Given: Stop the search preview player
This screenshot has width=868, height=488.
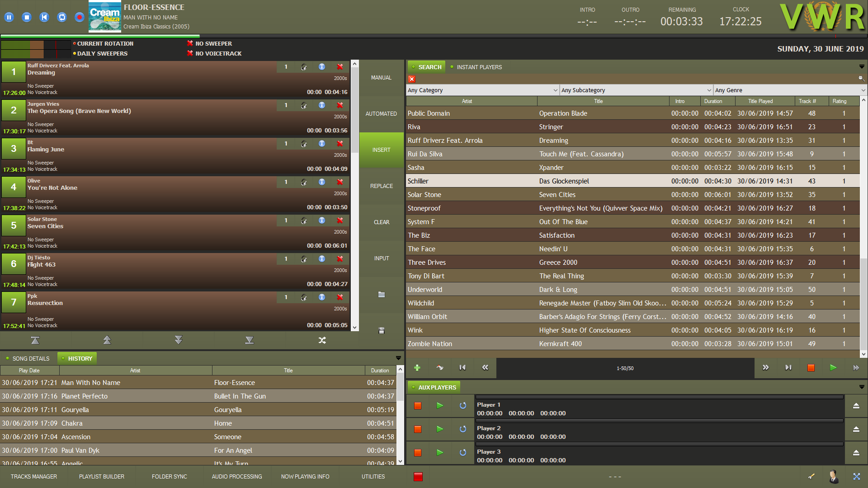Looking at the screenshot, I should 811,368.
